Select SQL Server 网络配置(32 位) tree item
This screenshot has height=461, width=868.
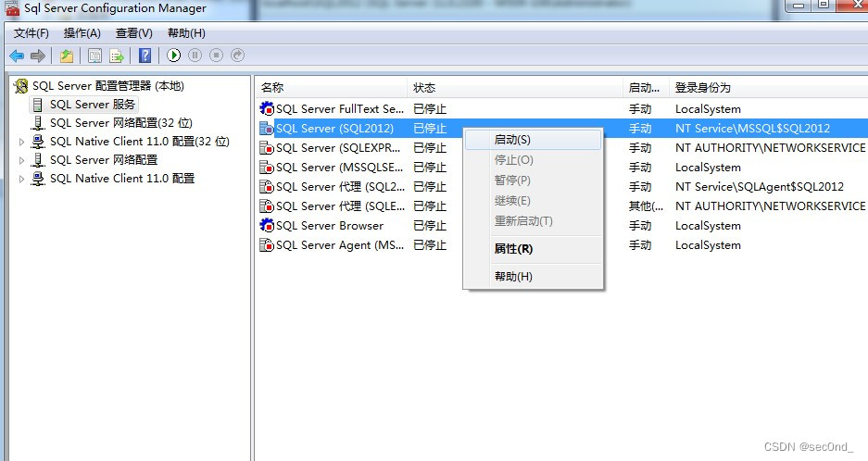(x=121, y=123)
